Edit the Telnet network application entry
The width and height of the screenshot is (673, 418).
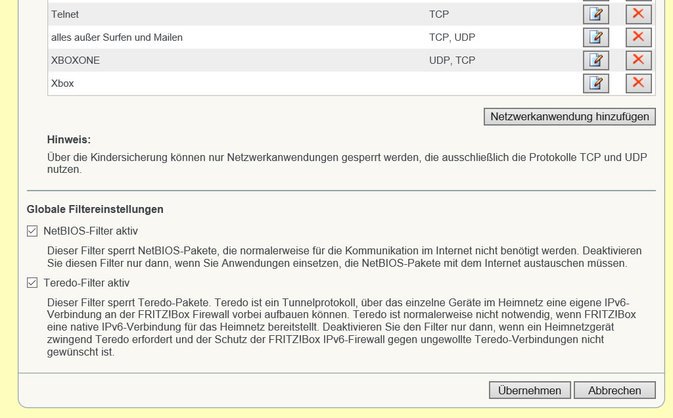(x=596, y=14)
